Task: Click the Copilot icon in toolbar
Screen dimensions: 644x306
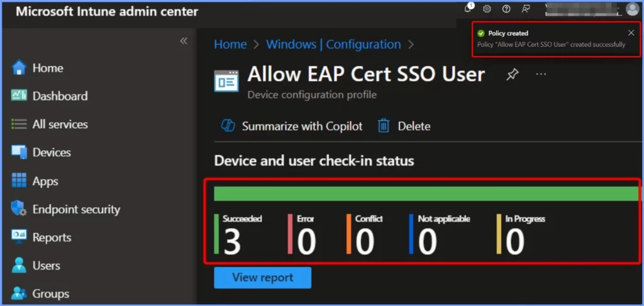Action: (x=228, y=125)
